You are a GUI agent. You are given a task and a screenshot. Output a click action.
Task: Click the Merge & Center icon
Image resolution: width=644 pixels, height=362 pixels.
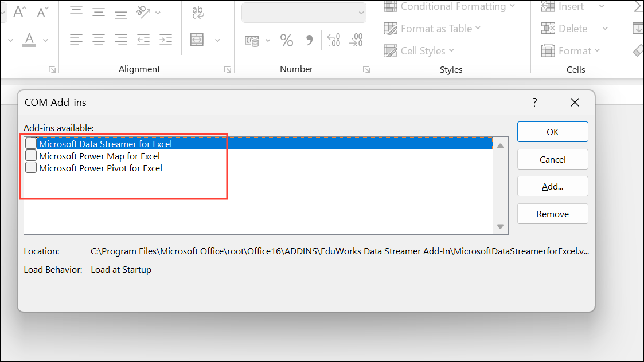[197, 40]
